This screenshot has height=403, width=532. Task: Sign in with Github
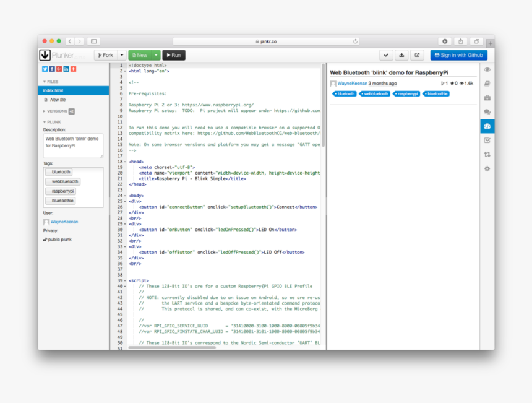(459, 55)
